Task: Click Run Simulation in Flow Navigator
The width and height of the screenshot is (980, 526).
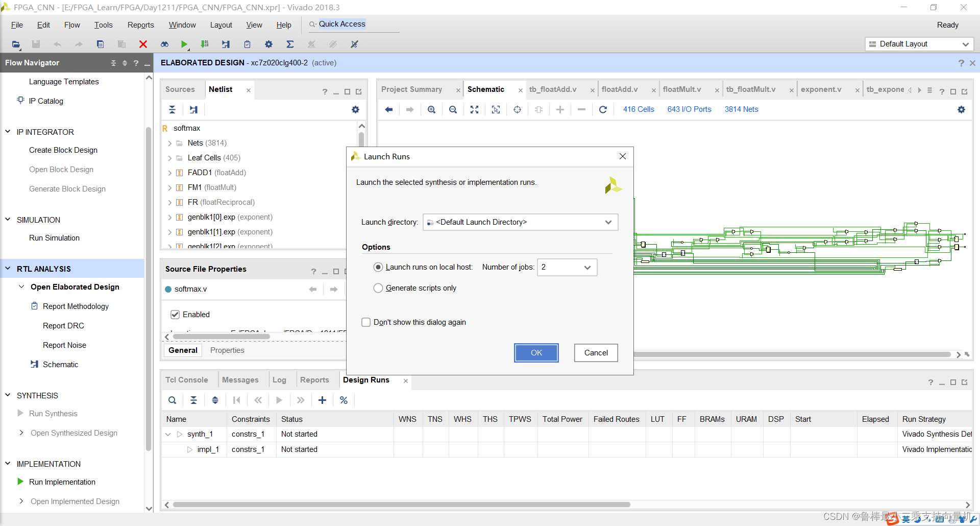Action: tap(54, 238)
